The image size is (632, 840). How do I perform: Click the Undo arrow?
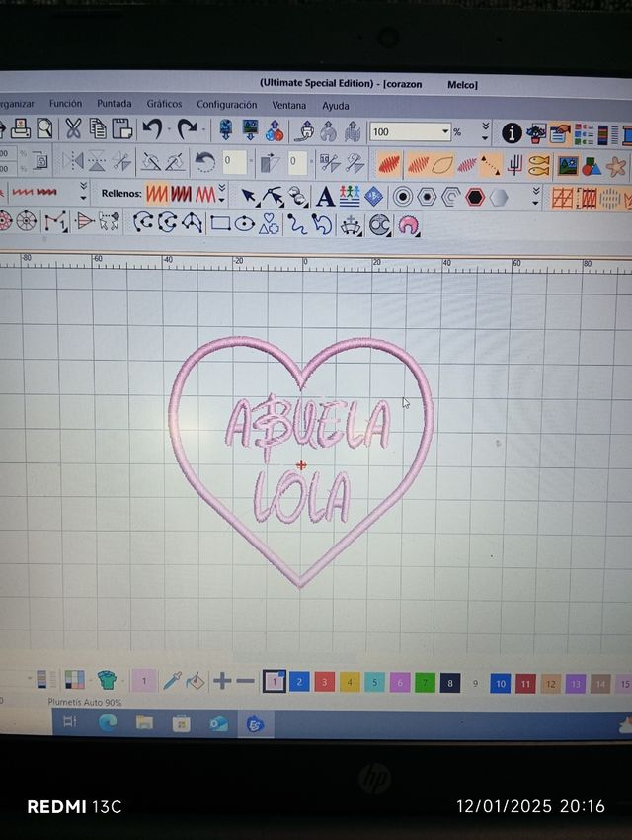point(152,129)
